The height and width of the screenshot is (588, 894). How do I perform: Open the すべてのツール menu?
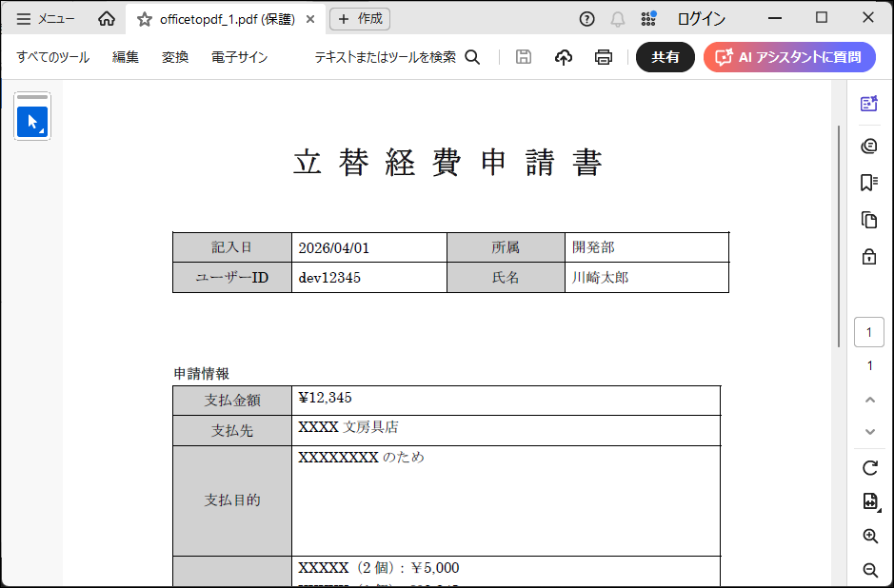[x=52, y=57]
